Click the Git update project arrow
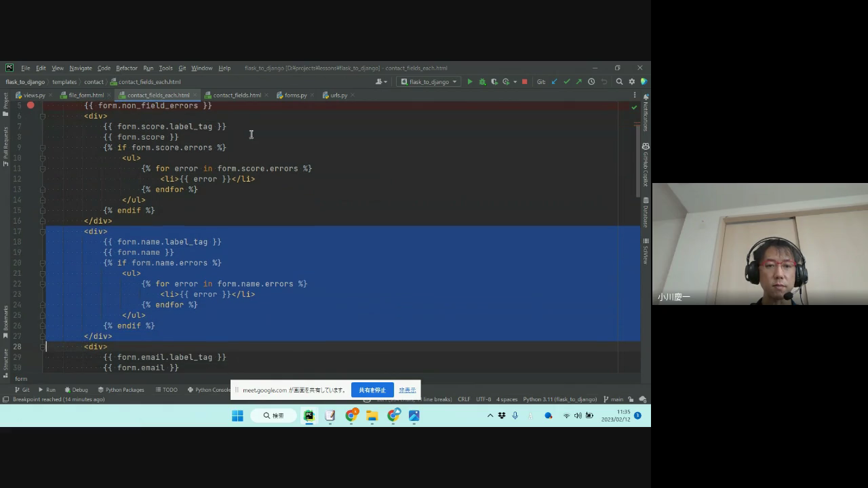This screenshot has width=868, height=488. [x=554, y=82]
